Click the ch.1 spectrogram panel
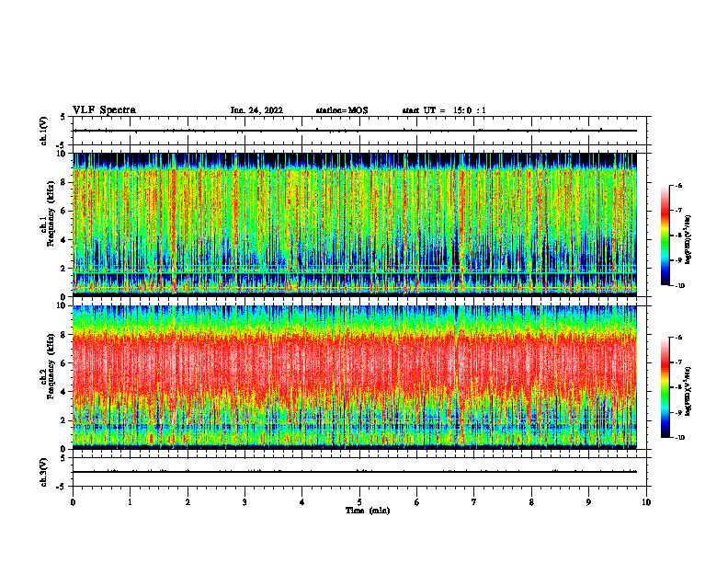The height and width of the screenshot is (563, 728). click(355, 224)
